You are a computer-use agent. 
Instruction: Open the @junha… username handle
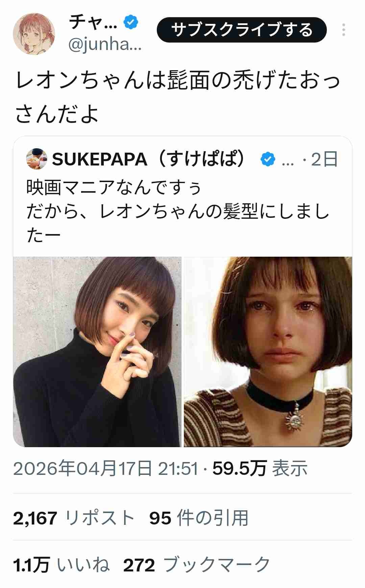pos(105,44)
